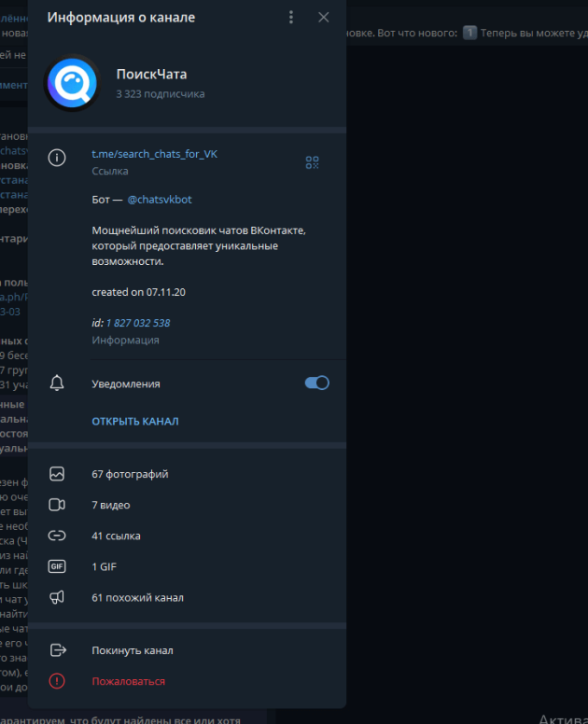Click the leave channel exit icon
The height and width of the screenshot is (724, 588).
(58, 650)
